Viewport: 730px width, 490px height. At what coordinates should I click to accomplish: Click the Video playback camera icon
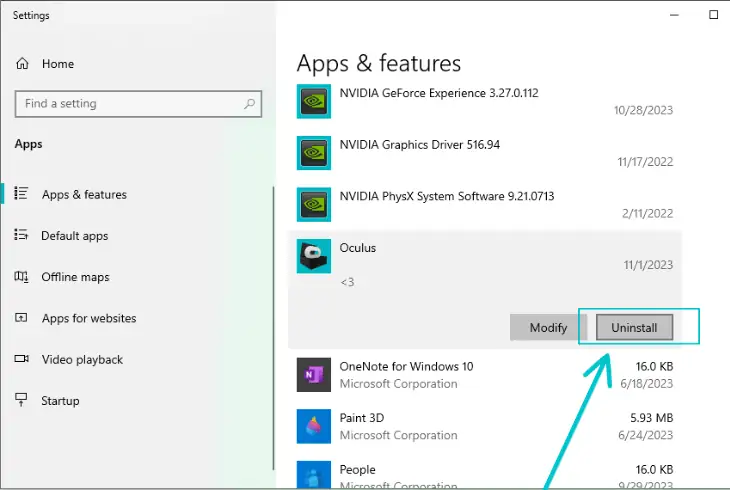[x=21, y=359]
